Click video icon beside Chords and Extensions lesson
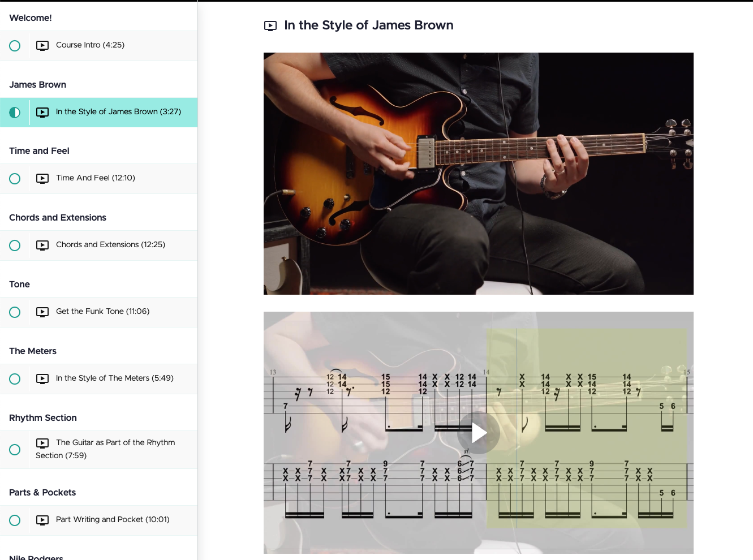 coord(42,245)
